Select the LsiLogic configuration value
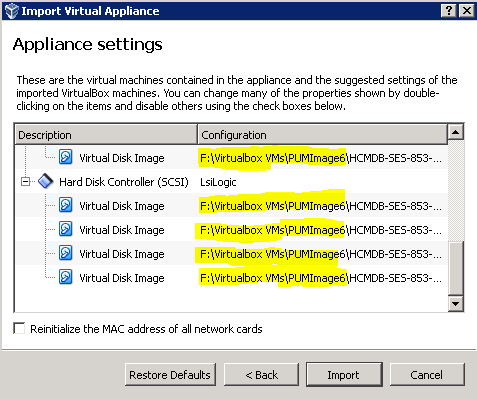 point(218,182)
